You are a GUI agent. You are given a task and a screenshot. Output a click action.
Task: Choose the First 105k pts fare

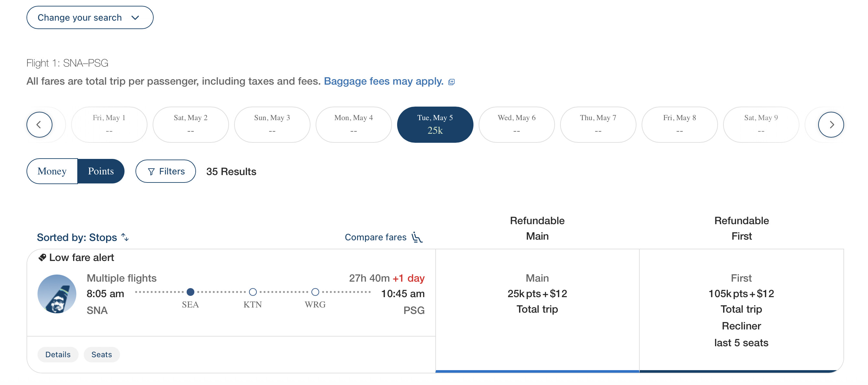741,294
